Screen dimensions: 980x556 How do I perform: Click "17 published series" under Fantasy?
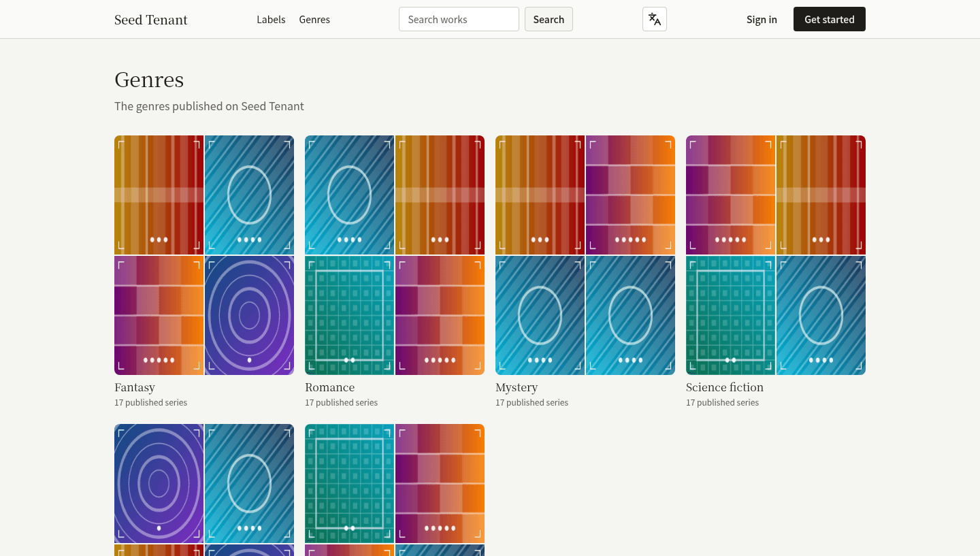150,403
